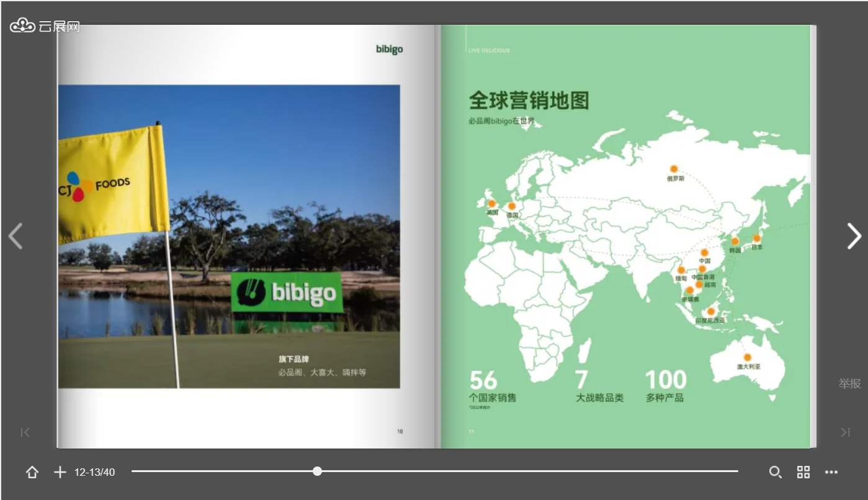Screen dimensions: 868x500
Task: Click the page counter 12-13/40
Action: 94,472
